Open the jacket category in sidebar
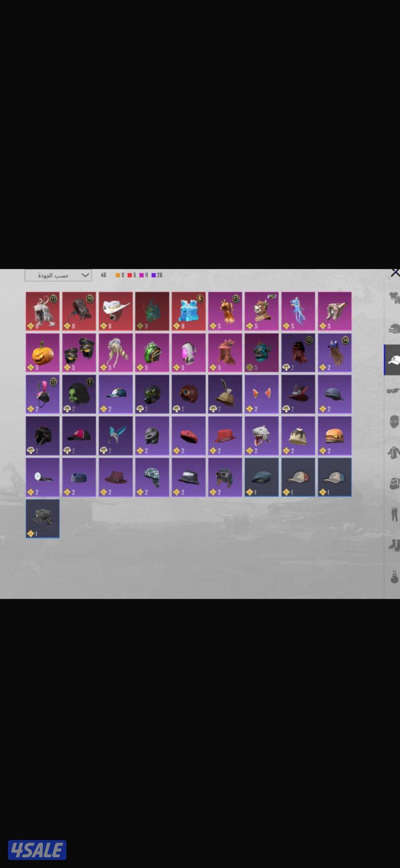The image size is (400, 868). tap(393, 452)
